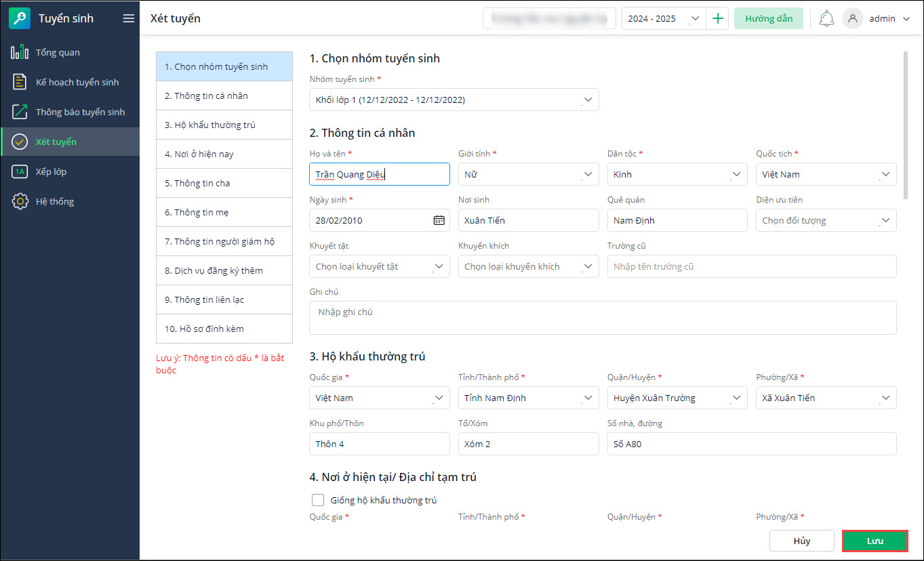Jump to step 7. Thông tin người giám hộ
The image size is (924, 561).
[x=224, y=241]
